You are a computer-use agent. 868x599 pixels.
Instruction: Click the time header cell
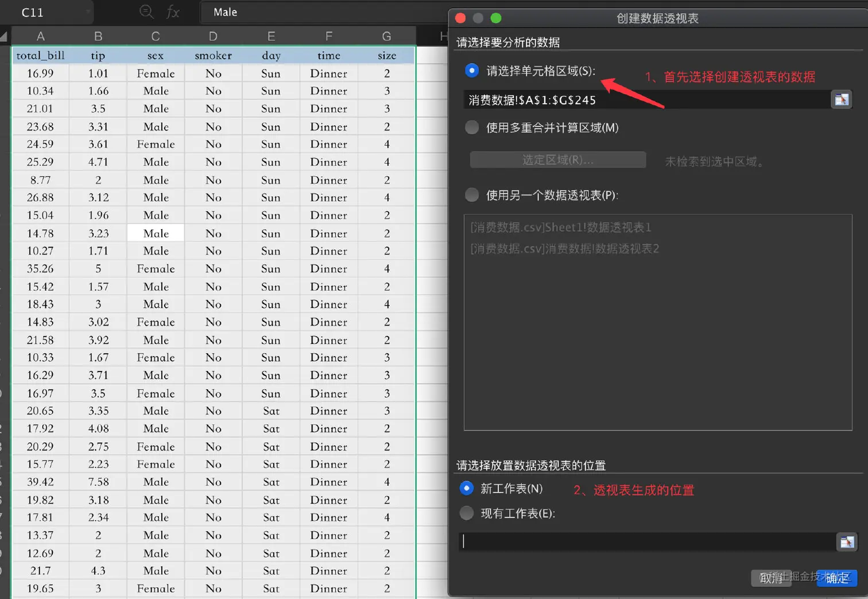point(328,56)
